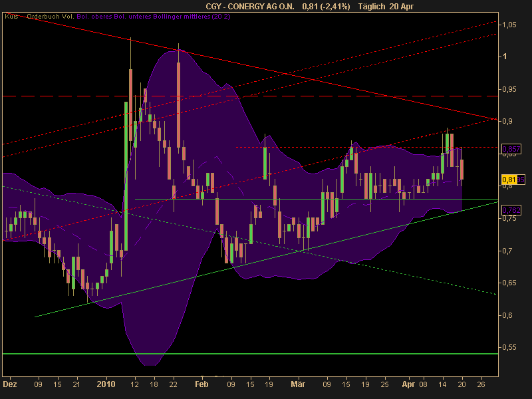Click the "1,05" price axis label

(x=509, y=25)
